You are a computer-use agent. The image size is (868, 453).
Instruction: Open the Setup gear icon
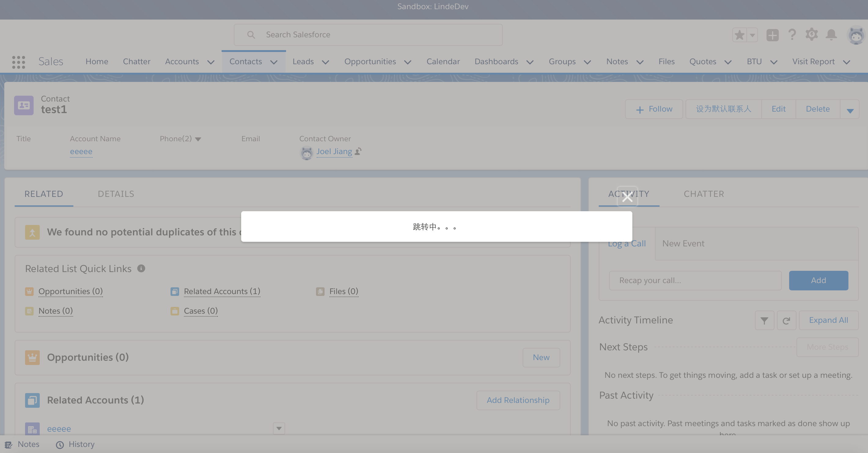811,34
